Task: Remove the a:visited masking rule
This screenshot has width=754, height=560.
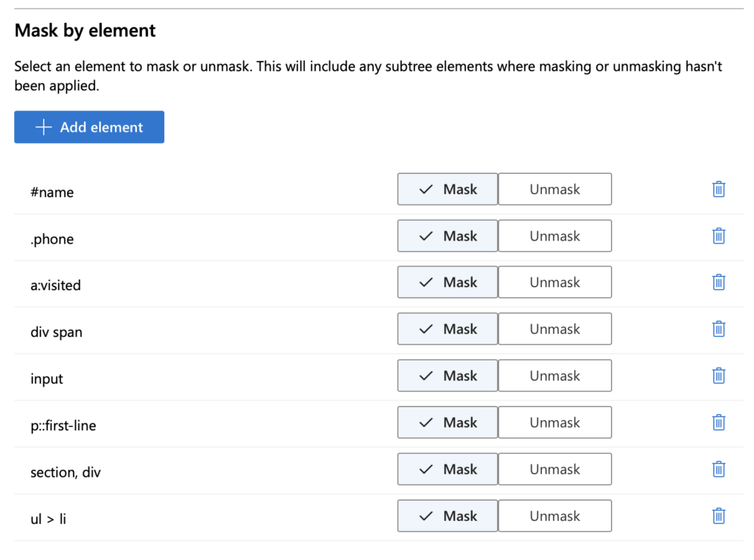Action: tap(719, 283)
